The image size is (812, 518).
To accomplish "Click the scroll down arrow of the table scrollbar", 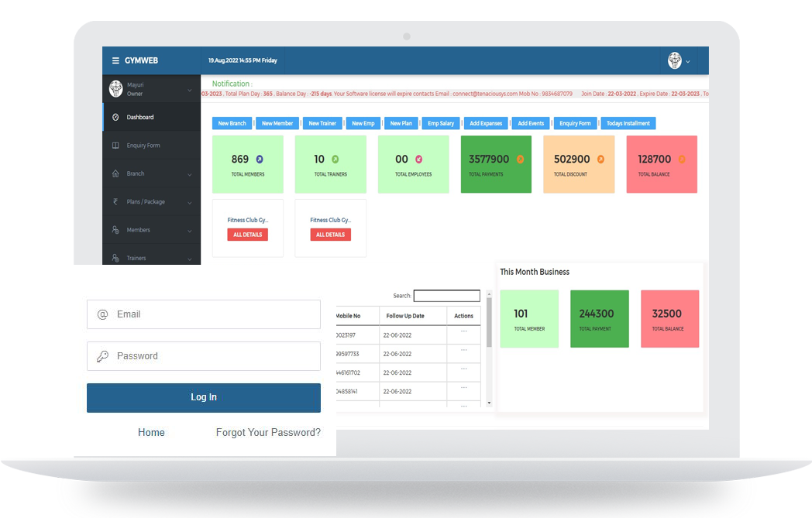I will 488,403.
